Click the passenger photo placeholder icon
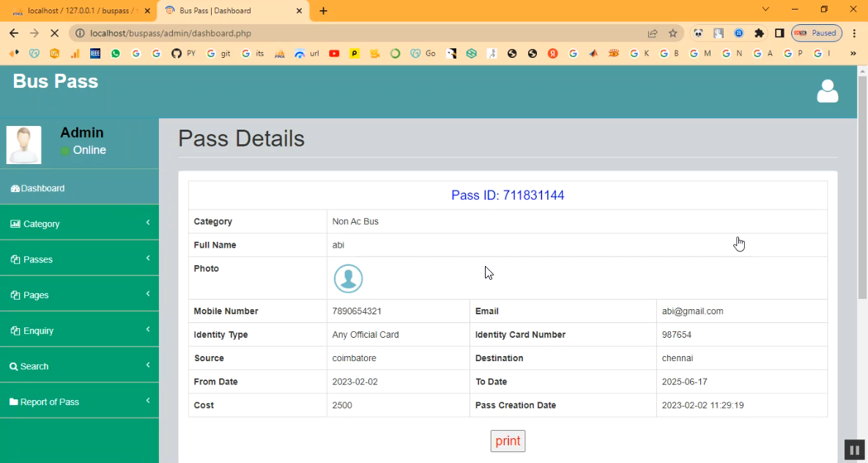 point(348,278)
